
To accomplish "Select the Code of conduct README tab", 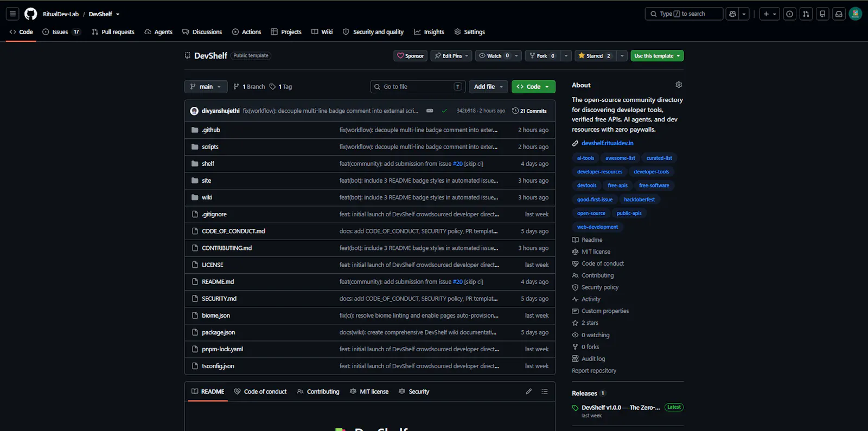I will coord(260,391).
